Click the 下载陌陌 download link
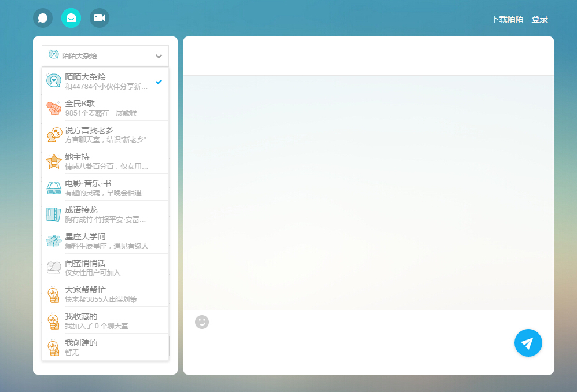The image size is (577, 392). coord(507,19)
